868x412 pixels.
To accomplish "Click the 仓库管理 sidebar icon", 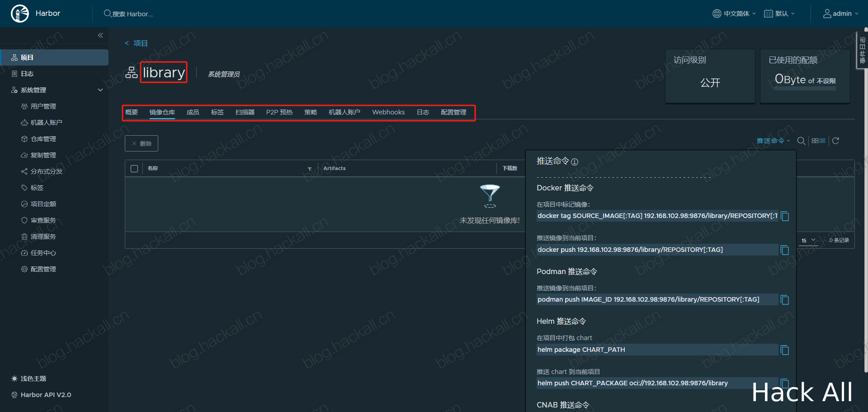I will click(x=24, y=139).
